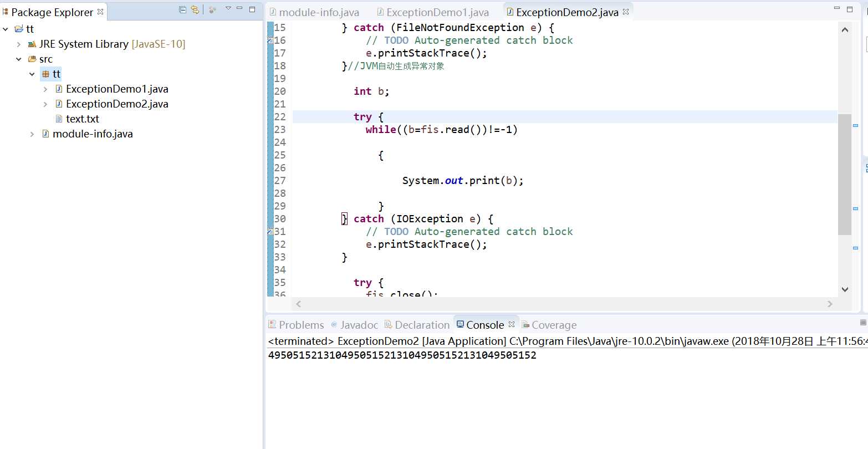The width and height of the screenshot is (868, 449).
Task: Click Console view toolbar icon at far right
Action: click(x=863, y=322)
